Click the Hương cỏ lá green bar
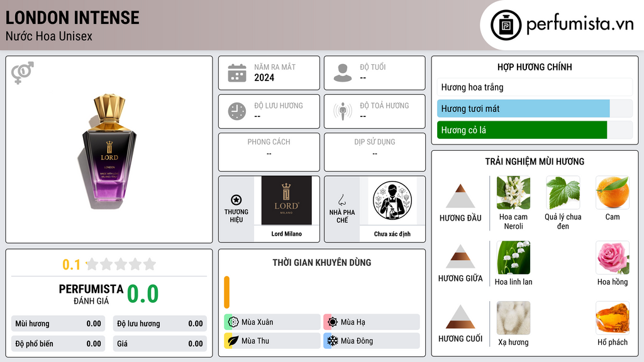 coord(522,130)
